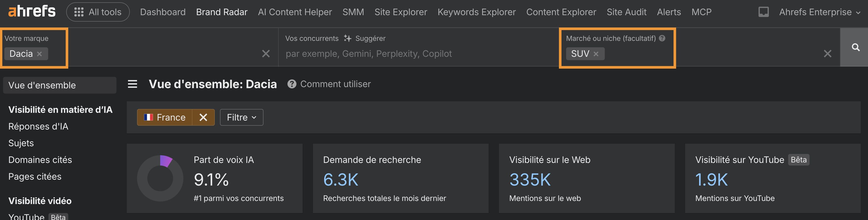Open Réponses d'IA in sidebar
This screenshot has width=868, height=220.
(38, 126)
